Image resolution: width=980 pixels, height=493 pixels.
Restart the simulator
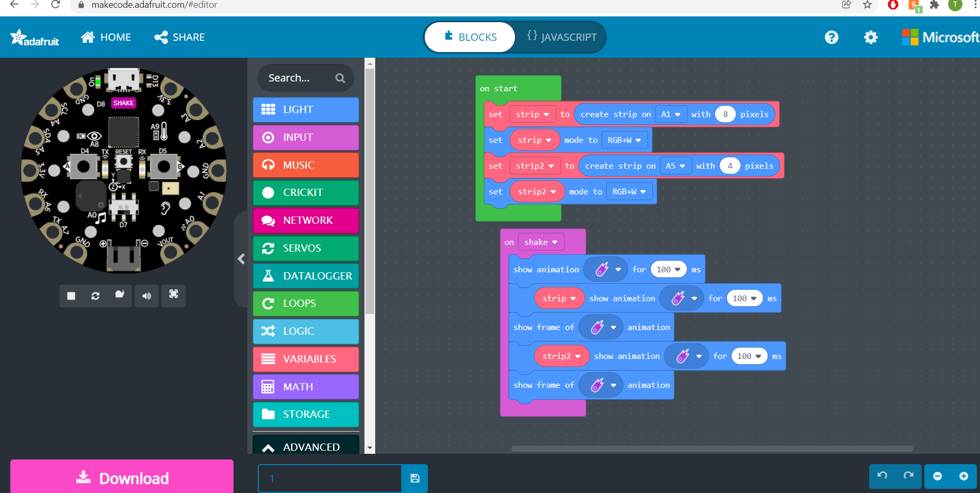tap(95, 296)
